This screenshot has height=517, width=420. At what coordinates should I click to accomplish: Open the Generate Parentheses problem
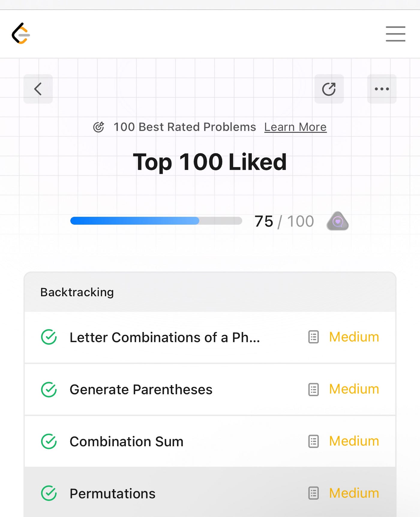(x=141, y=390)
